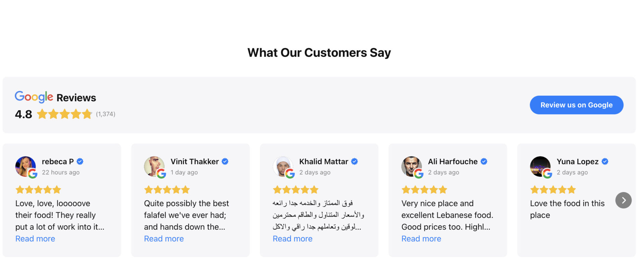Click the Review us on Google button
The image size is (644, 266).
(x=576, y=105)
